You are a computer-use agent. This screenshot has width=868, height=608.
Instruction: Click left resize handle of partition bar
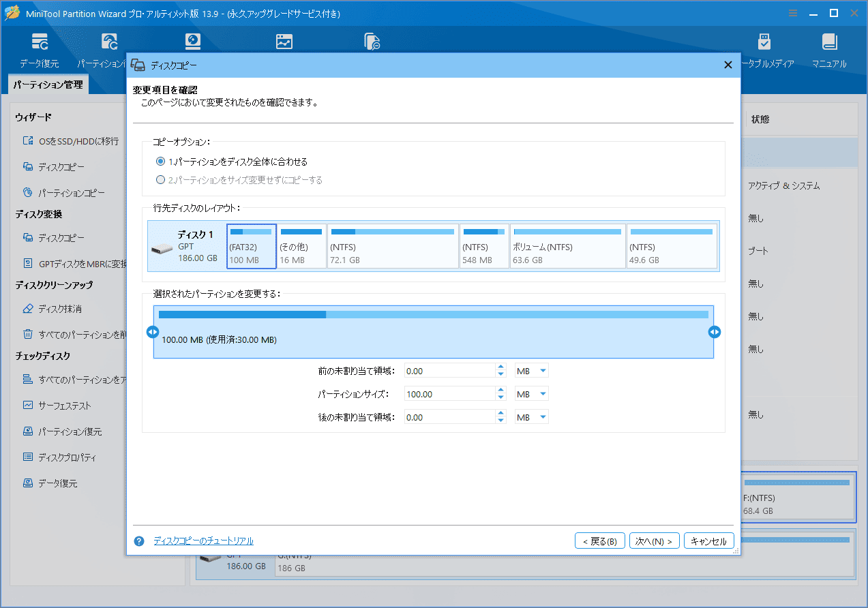click(x=153, y=332)
